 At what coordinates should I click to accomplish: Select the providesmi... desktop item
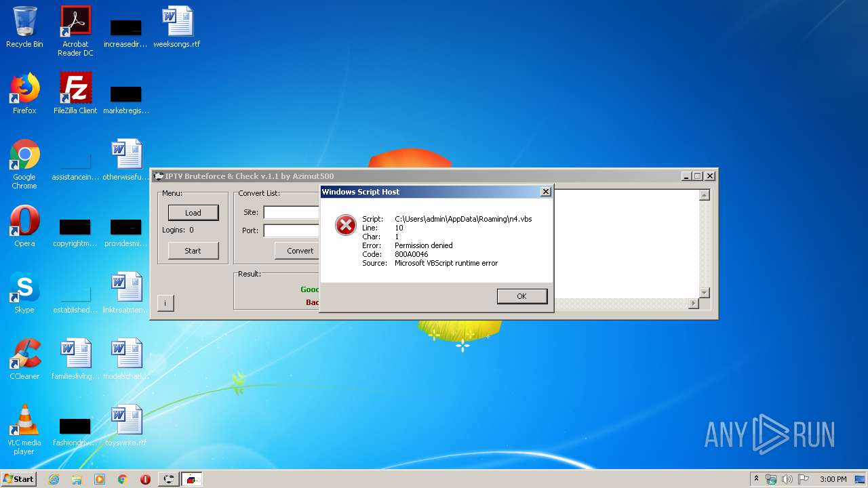click(x=126, y=232)
